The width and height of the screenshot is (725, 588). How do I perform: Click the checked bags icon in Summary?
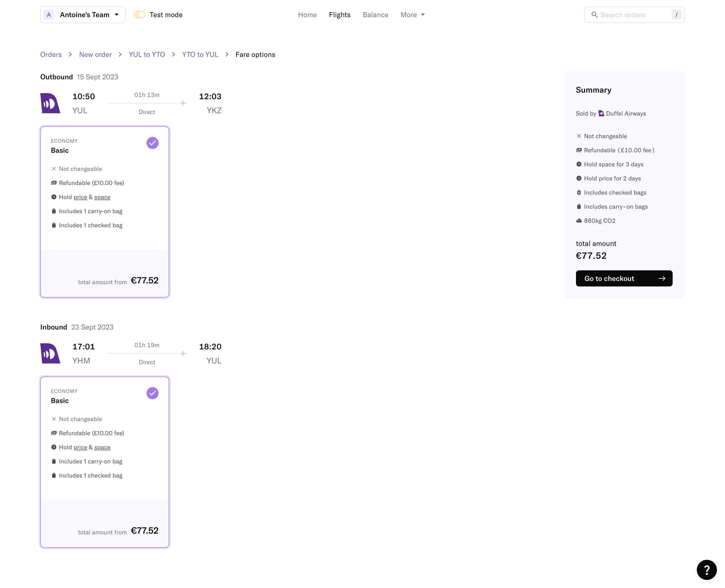click(579, 192)
